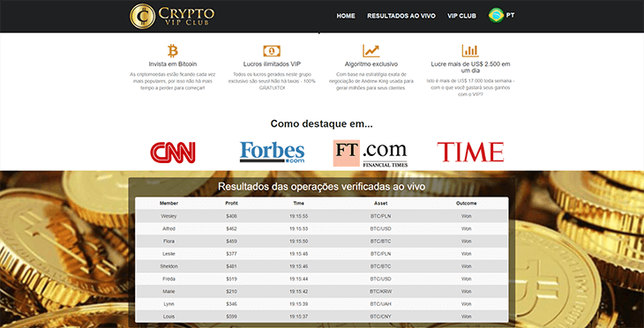Select member Wesley in the table

point(168,216)
